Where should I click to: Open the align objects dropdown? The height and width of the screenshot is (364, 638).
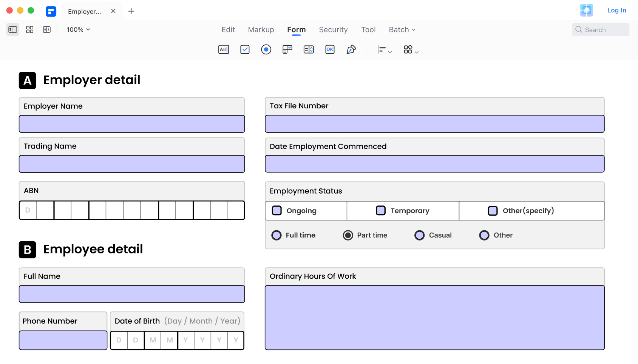(x=385, y=50)
